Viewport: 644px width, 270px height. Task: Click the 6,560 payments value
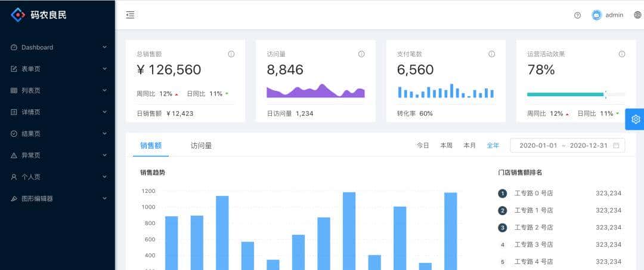(415, 70)
